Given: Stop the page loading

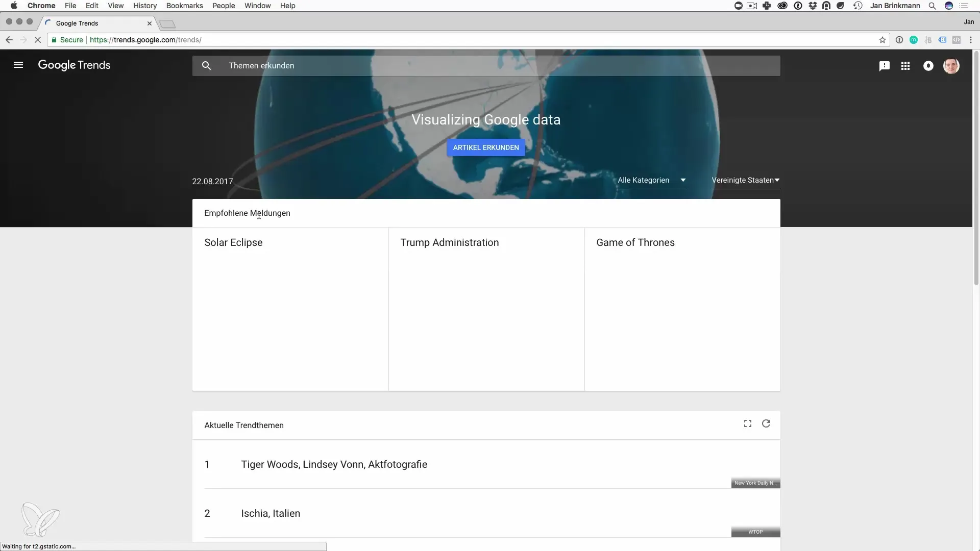Looking at the screenshot, I should coord(38,40).
